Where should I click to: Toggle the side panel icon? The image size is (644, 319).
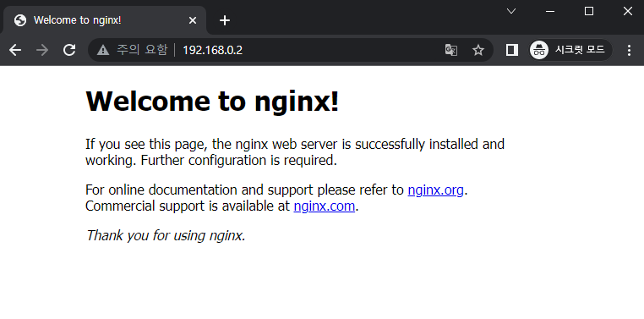[512, 50]
